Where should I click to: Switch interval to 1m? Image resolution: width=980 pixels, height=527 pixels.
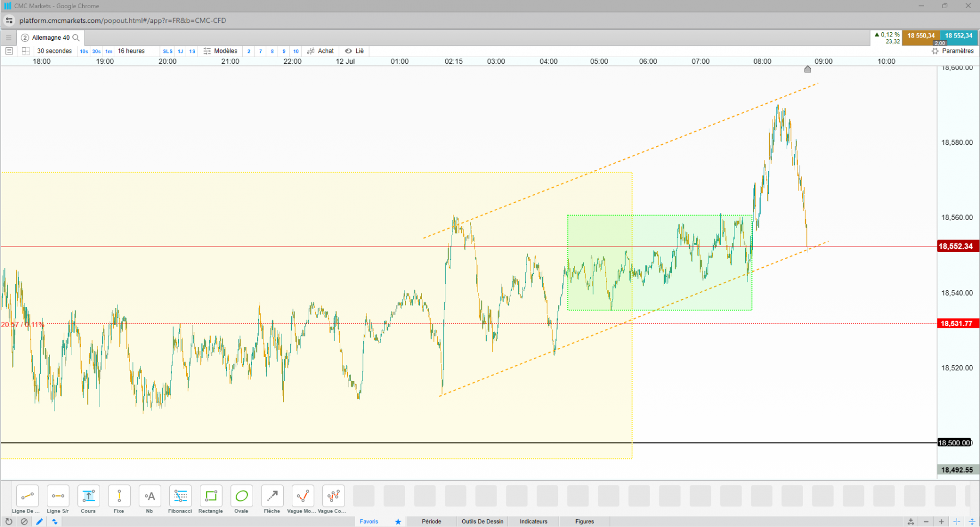tap(109, 51)
